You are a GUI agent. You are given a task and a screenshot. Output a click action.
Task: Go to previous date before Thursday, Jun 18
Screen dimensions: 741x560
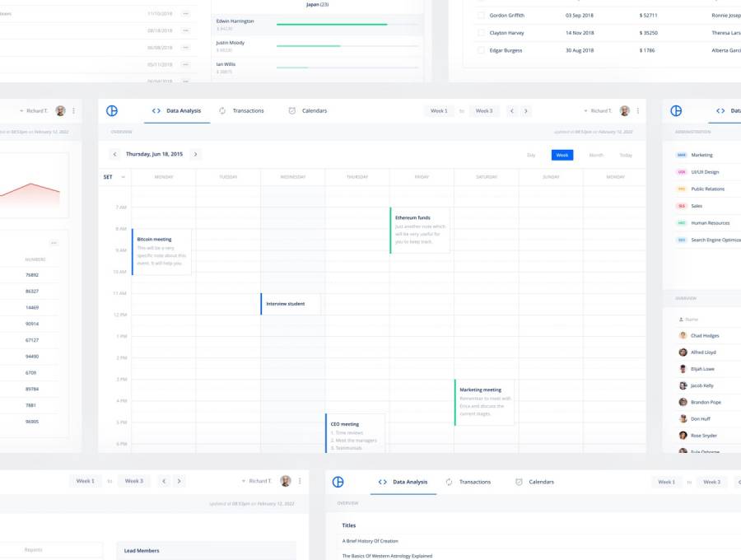click(x=114, y=154)
